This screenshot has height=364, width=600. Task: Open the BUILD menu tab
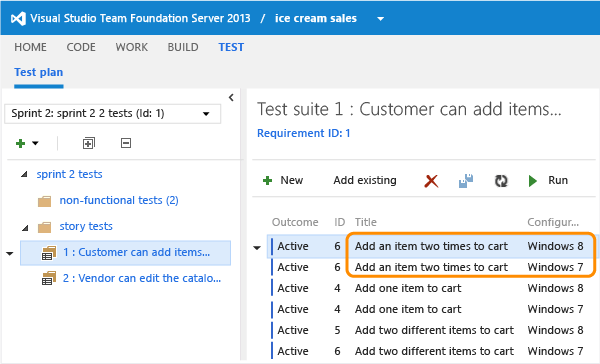(x=183, y=47)
